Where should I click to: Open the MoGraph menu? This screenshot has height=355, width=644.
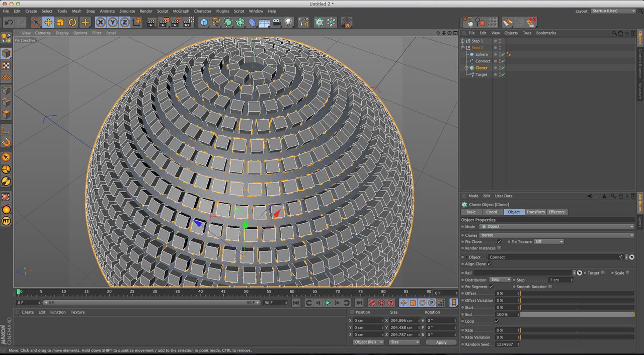(181, 11)
